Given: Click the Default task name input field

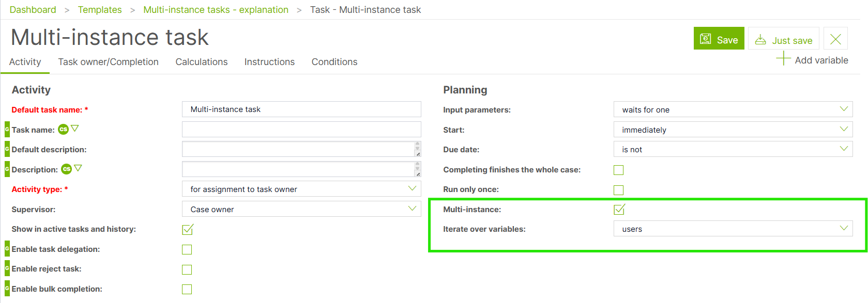Looking at the screenshot, I should pyautogui.click(x=301, y=109).
